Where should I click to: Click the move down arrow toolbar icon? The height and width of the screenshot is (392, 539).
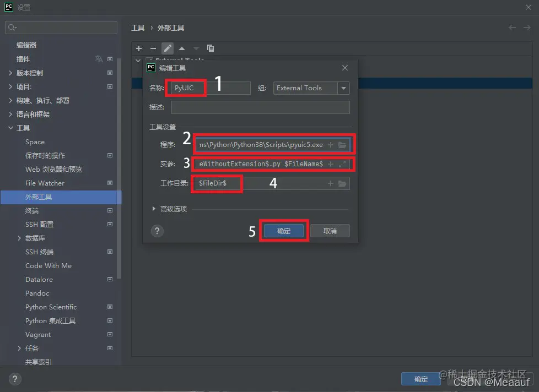[x=196, y=48]
